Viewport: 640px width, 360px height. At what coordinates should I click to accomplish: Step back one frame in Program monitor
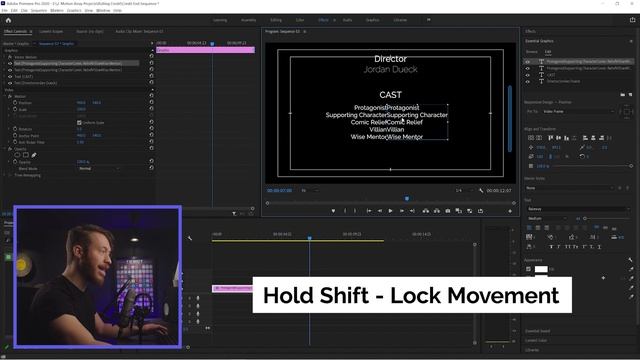pyautogui.click(x=380, y=211)
